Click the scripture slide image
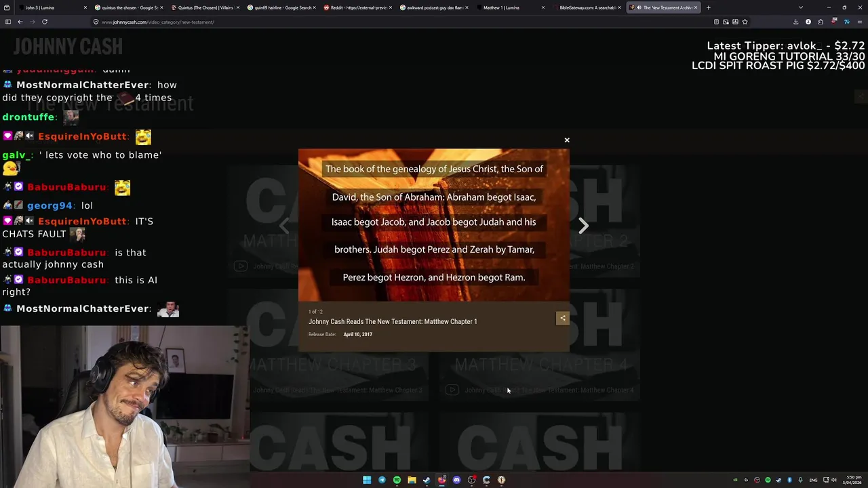Screen dimensions: 868x488 tap(434, 225)
